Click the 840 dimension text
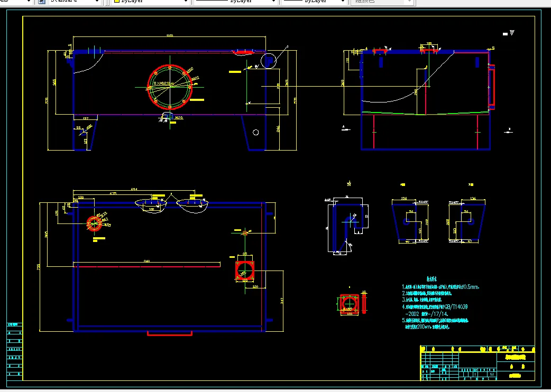Viewport: 551px width, 392px height. coord(146,261)
